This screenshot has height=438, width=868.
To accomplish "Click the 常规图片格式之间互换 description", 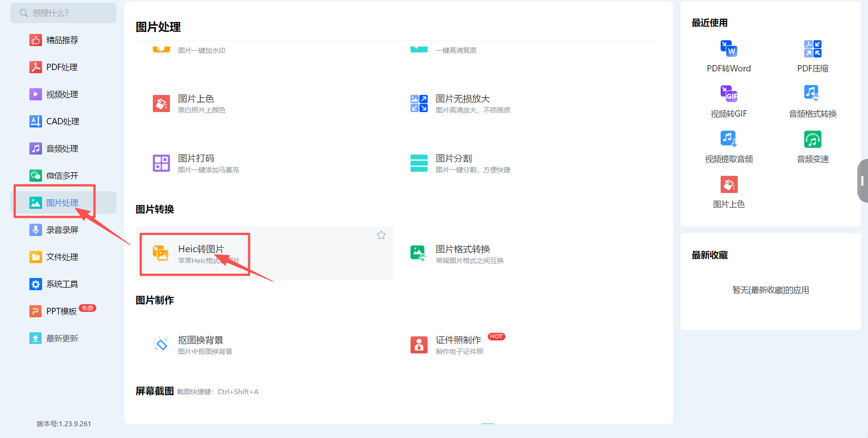I will (470, 261).
